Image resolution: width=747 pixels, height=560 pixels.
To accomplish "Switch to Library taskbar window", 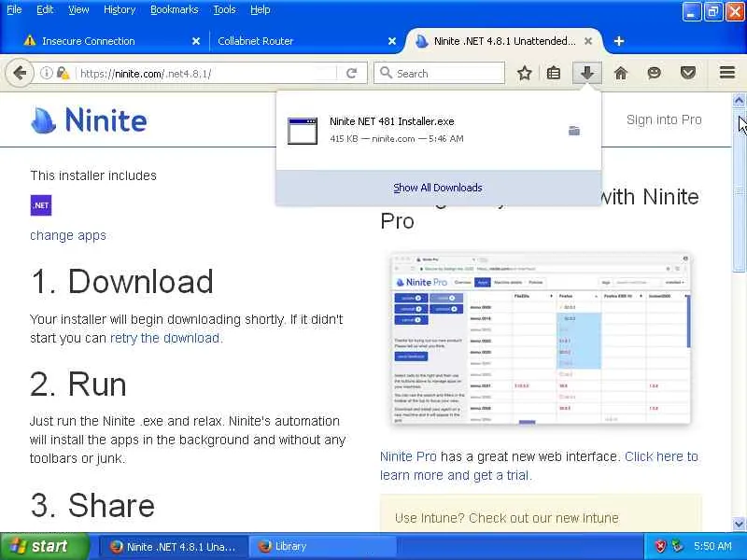I will [322, 546].
